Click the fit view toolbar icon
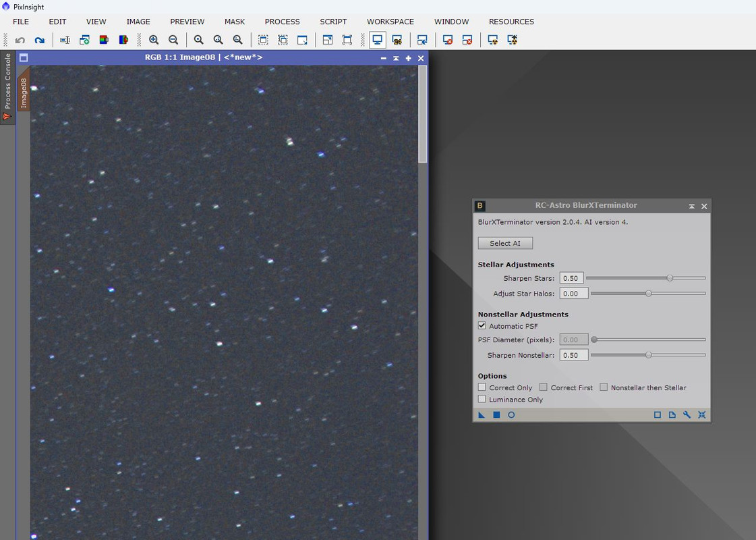The width and height of the screenshot is (756, 540). (327, 40)
